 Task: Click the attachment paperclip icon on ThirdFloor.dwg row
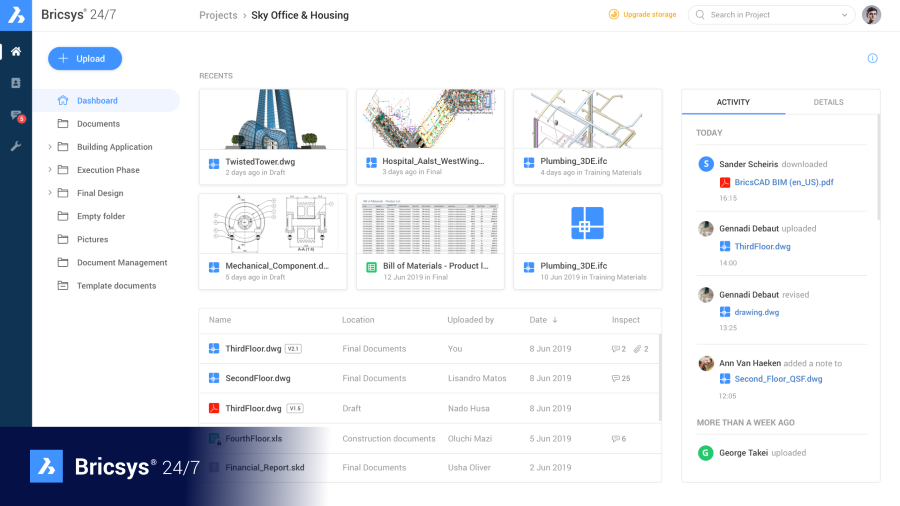(x=637, y=349)
